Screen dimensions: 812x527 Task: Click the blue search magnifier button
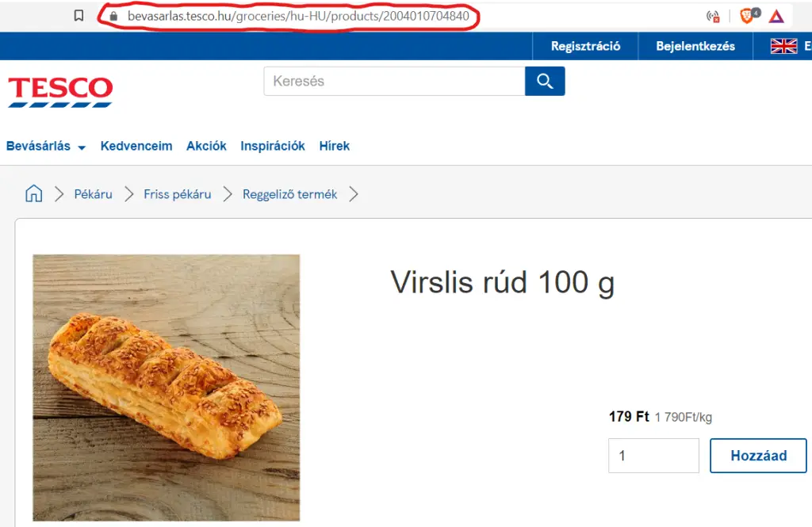click(545, 82)
